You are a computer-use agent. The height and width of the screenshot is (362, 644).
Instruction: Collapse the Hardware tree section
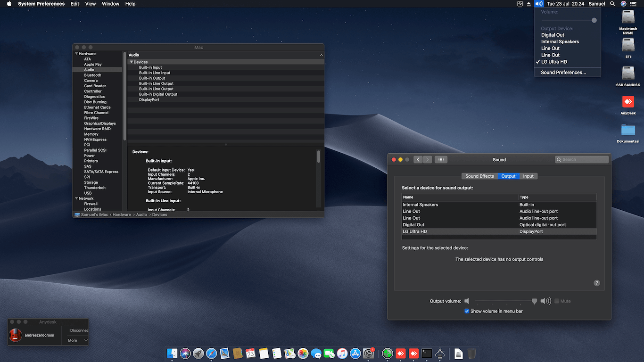click(76, 54)
